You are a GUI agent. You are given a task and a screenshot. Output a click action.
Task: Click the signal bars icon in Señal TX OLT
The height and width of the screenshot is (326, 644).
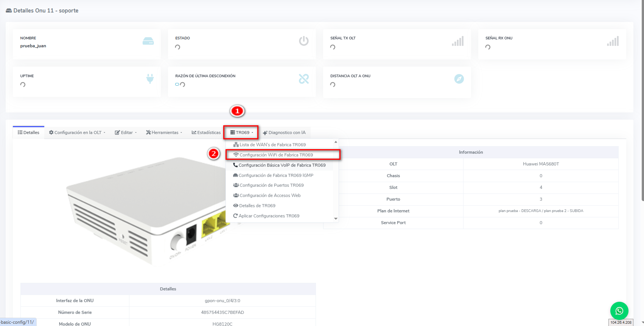coord(458,41)
